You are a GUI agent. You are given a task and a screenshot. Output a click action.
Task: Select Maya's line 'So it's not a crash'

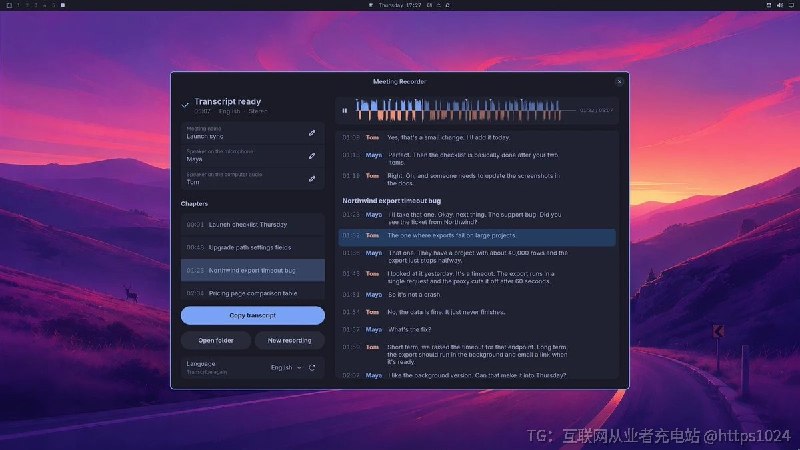pos(477,295)
